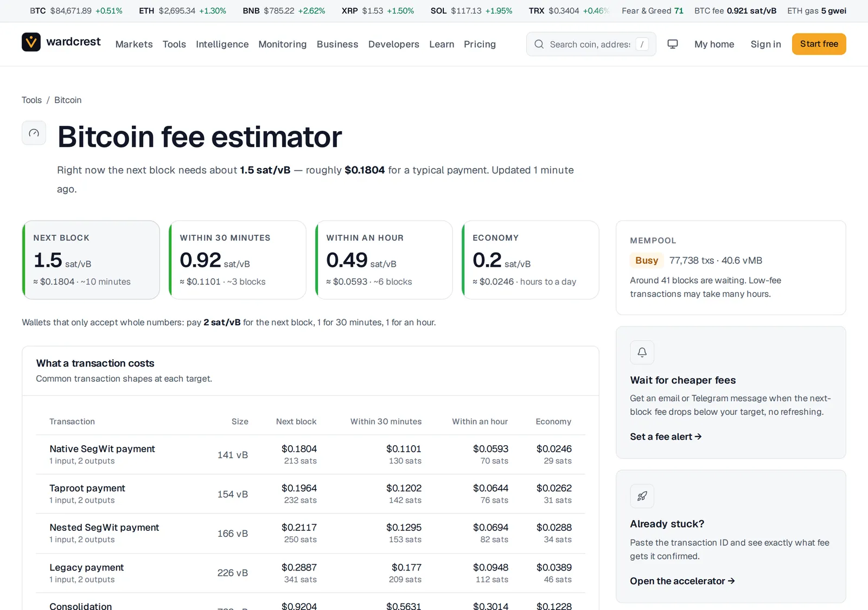Click the slash shortcut key badge

pos(642,44)
